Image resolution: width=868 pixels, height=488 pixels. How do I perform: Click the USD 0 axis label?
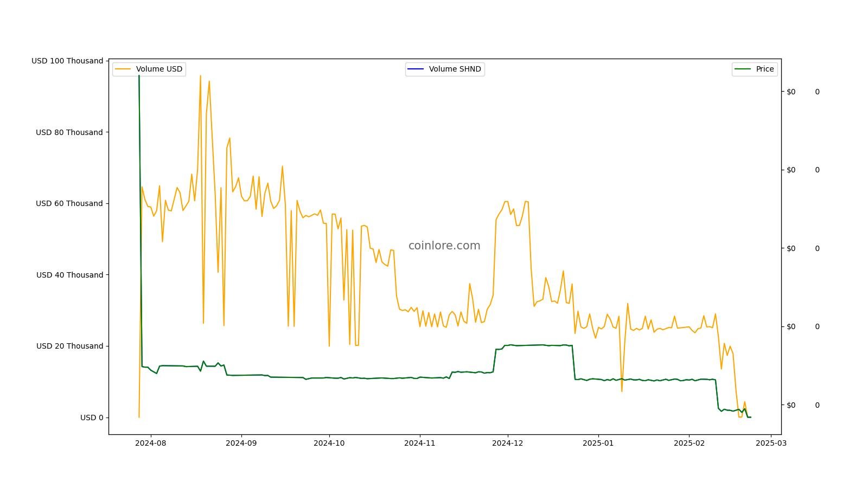92,418
